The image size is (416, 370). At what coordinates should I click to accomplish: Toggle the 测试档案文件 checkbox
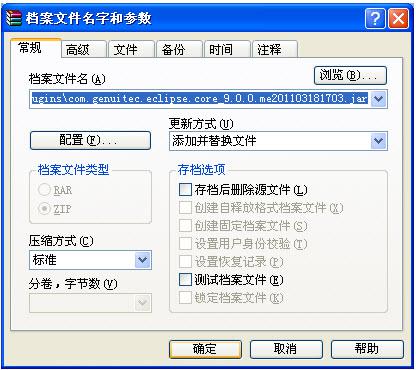[x=185, y=280]
